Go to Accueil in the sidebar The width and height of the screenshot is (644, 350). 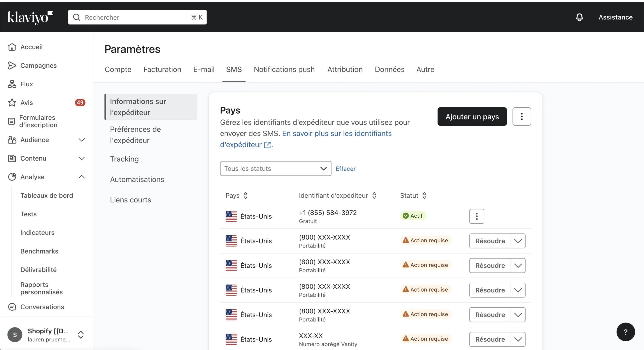[x=32, y=47]
